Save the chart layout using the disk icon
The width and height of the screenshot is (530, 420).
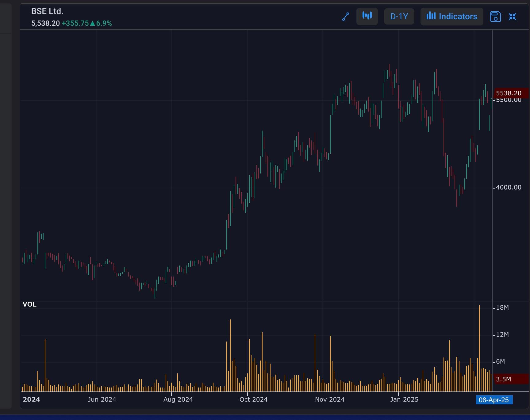coord(495,17)
